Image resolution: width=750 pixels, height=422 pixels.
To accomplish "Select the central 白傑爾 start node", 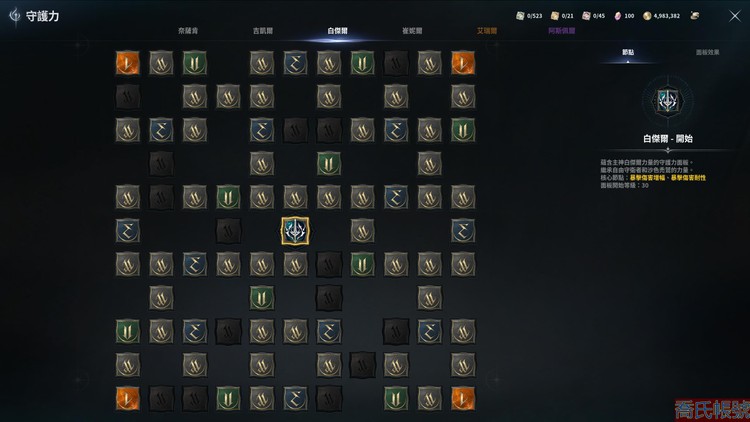I will point(295,231).
